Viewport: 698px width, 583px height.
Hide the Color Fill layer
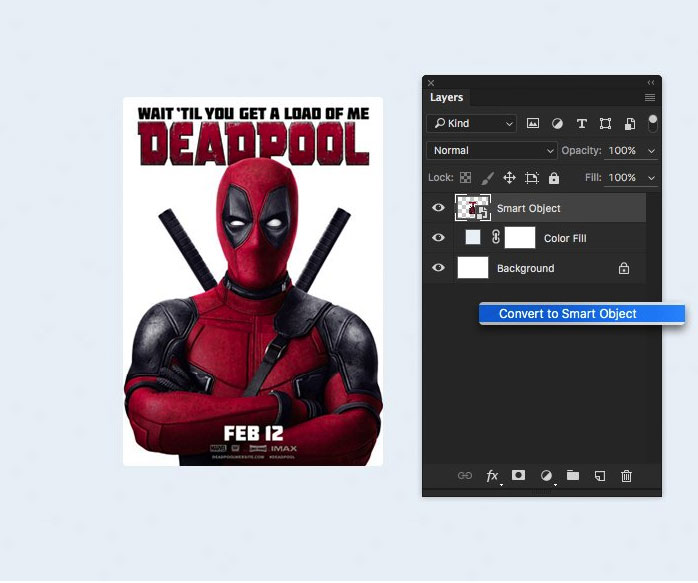coord(438,237)
